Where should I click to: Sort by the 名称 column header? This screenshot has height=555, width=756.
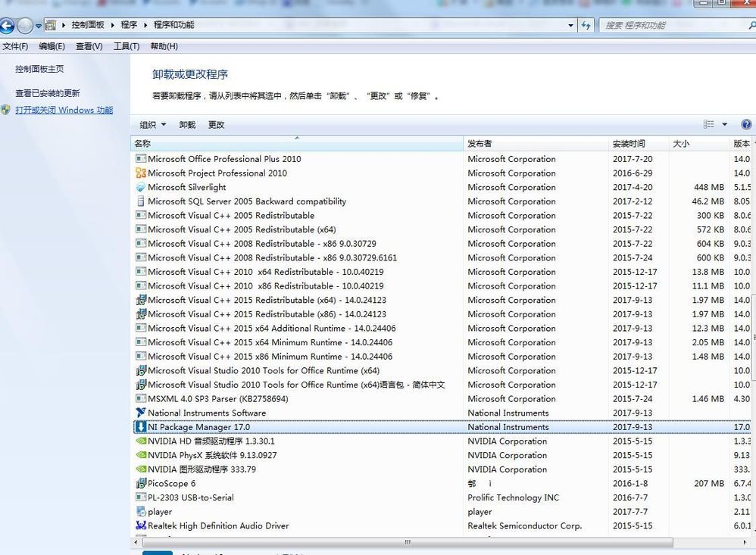pyautogui.click(x=297, y=144)
